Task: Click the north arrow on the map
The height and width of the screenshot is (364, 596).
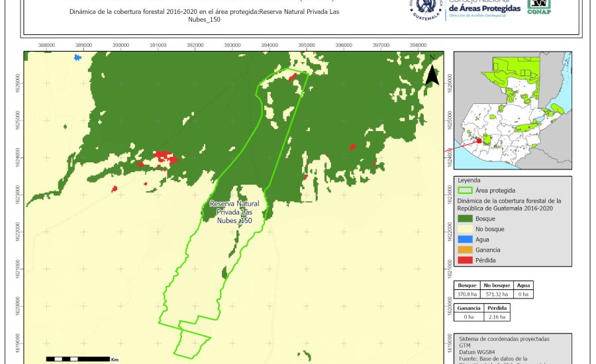Action: coord(432,71)
